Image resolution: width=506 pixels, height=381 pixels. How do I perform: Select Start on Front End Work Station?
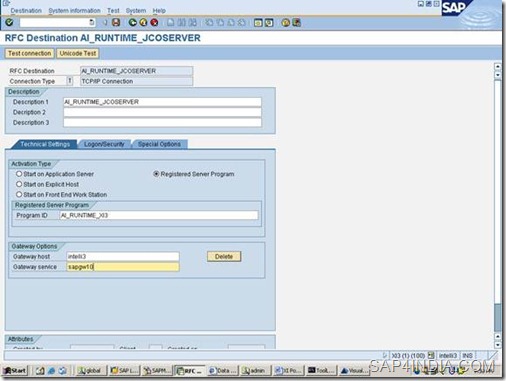[x=19, y=194]
